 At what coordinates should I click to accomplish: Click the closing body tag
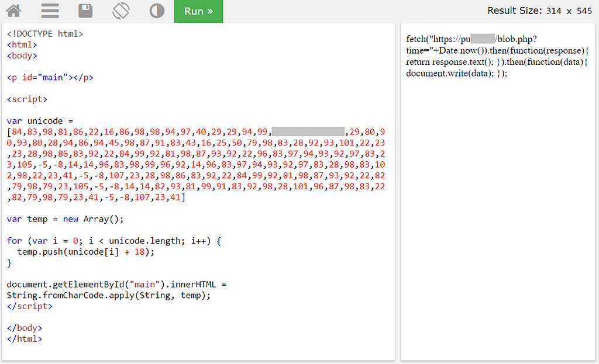[25, 328]
